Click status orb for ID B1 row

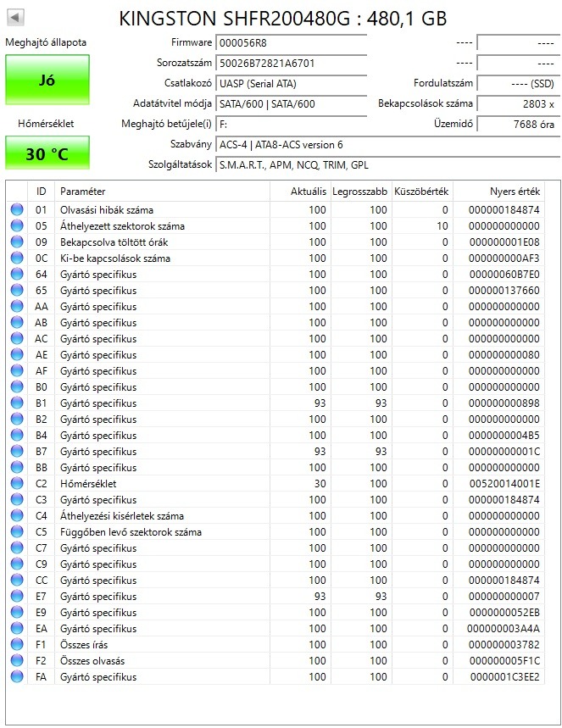[17, 403]
